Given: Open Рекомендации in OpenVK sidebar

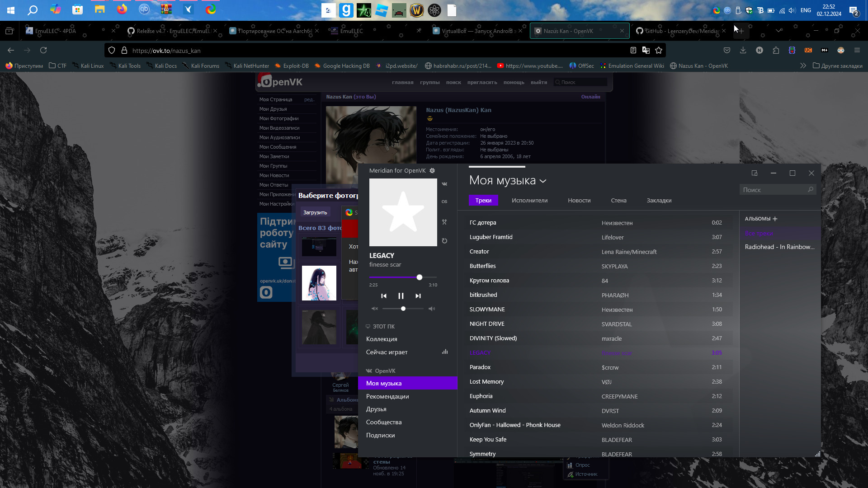Looking at the screenshot, I should tap(387, 396).
